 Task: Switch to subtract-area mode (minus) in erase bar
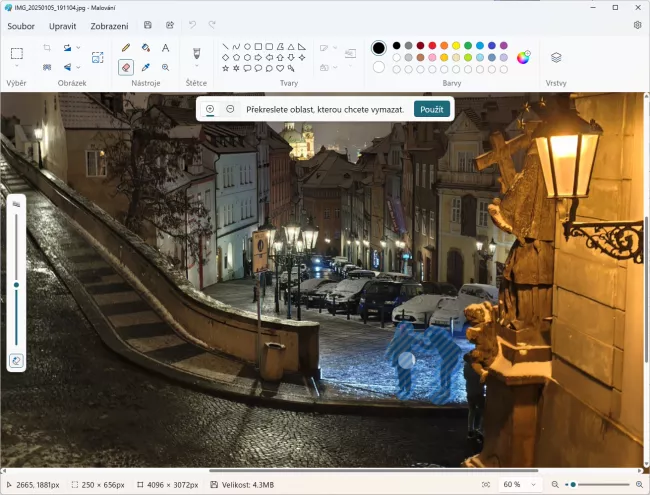click(230, 109)
